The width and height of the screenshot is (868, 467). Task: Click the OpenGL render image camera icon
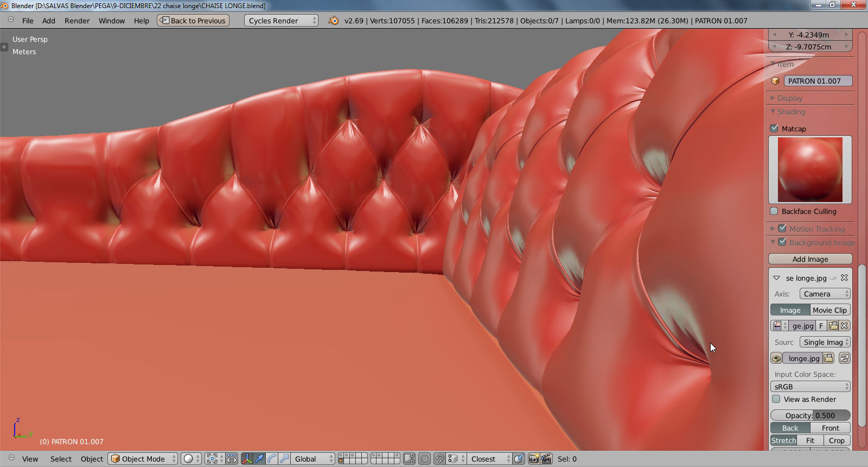[534, 459]
